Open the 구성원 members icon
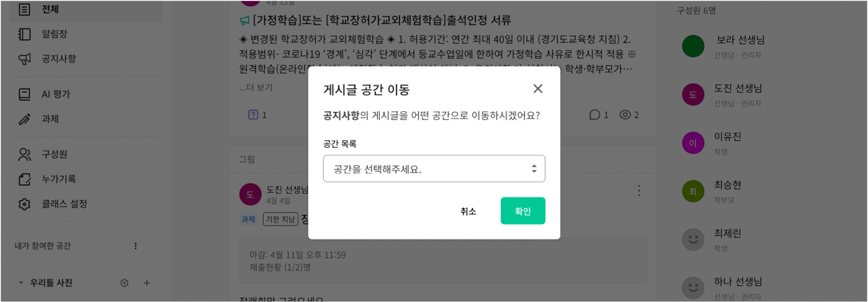The image size is (868, 302). click(x=24, y=154)
